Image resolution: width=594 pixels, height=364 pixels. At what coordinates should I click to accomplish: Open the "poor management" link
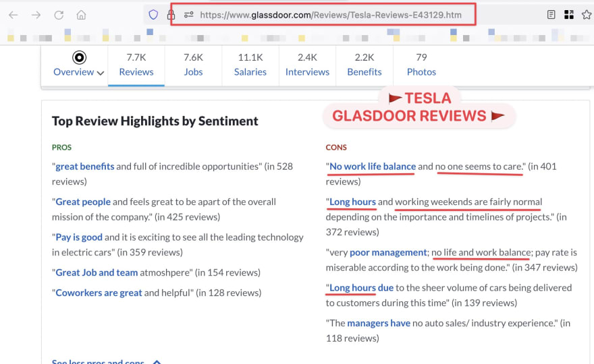coord(388,252)
